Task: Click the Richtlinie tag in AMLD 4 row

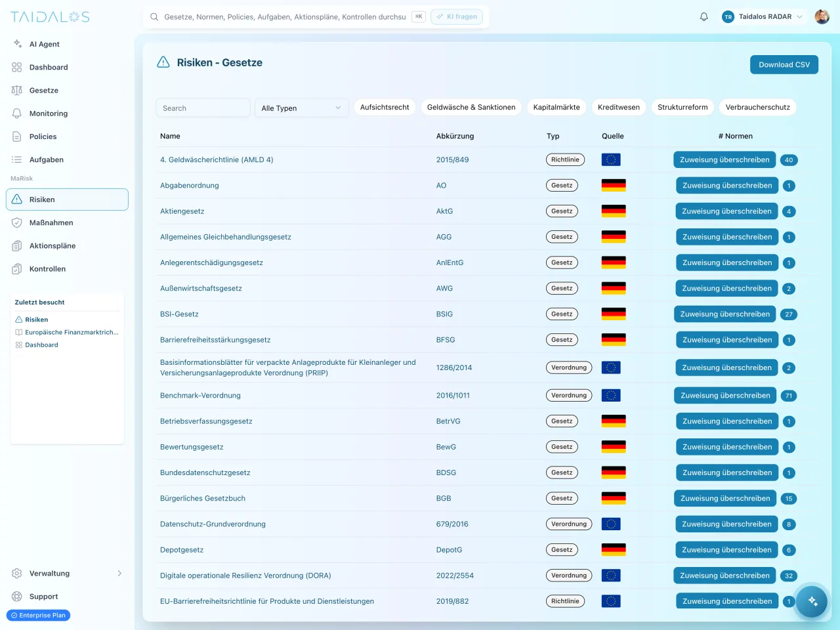Action: 565,159
